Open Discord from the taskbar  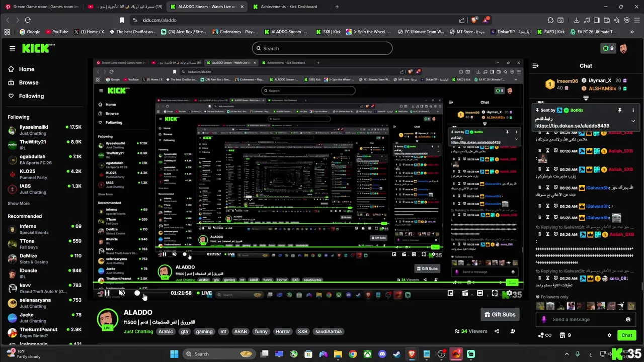click(x=382, y=354)
